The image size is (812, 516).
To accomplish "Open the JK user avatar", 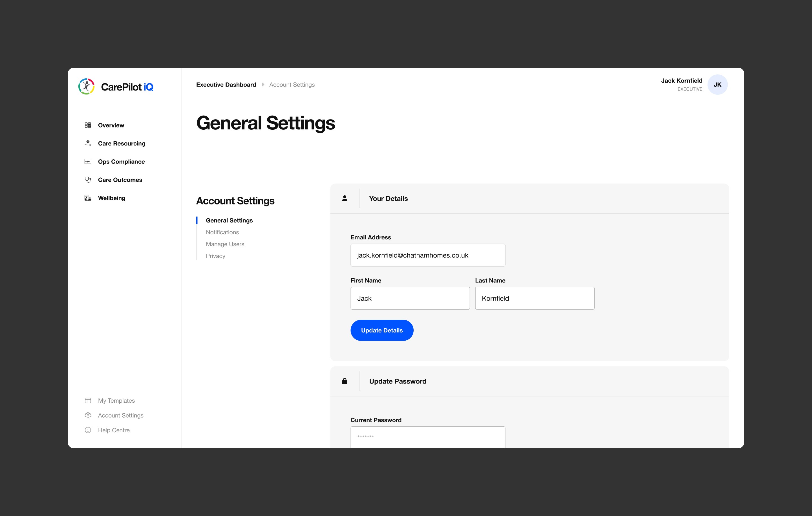I will 717,85.
